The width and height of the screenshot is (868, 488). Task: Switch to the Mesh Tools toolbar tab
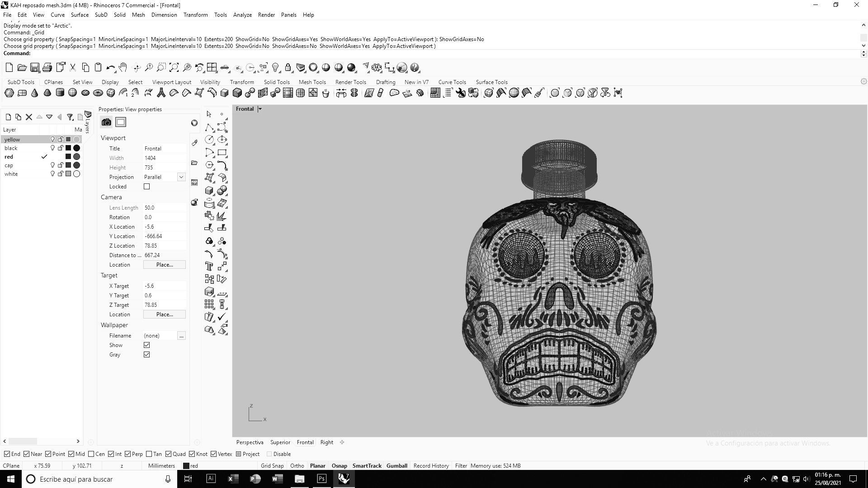coord(312,82)
